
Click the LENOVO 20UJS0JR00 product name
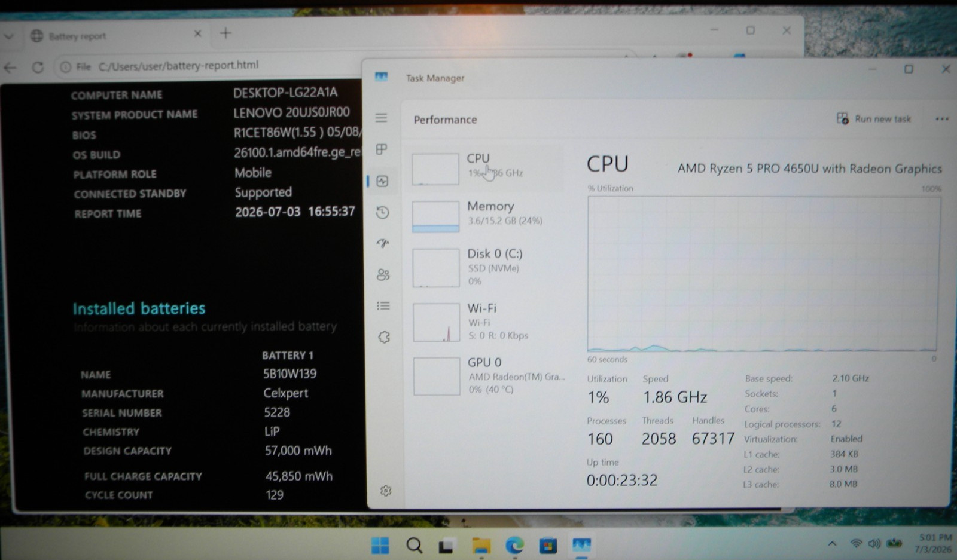(x=291, y=112)
